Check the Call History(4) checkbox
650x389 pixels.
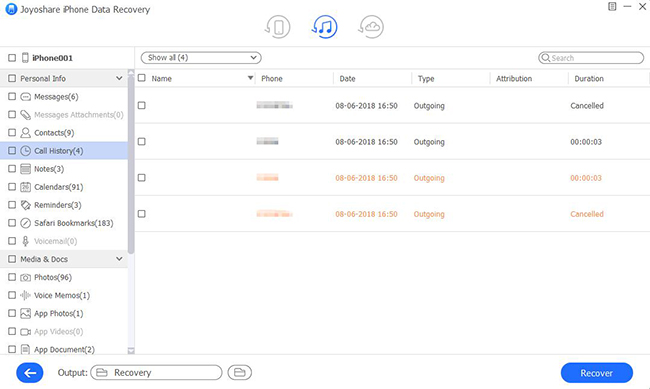click(x=12, y=151)
